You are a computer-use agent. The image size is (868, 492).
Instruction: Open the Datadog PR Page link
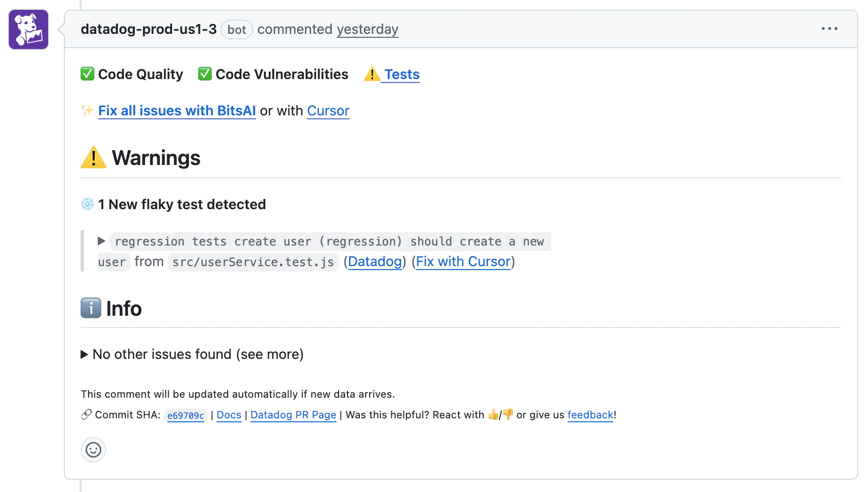(293, 415)
